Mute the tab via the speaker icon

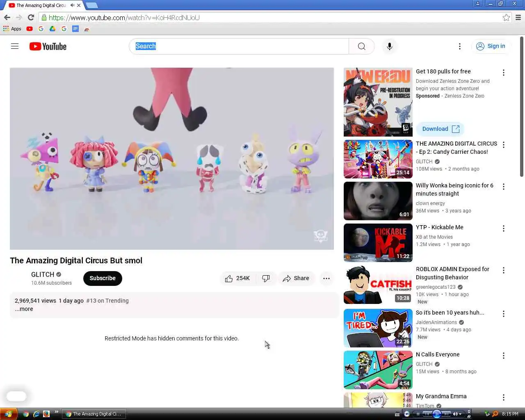(x=72, y=5)
